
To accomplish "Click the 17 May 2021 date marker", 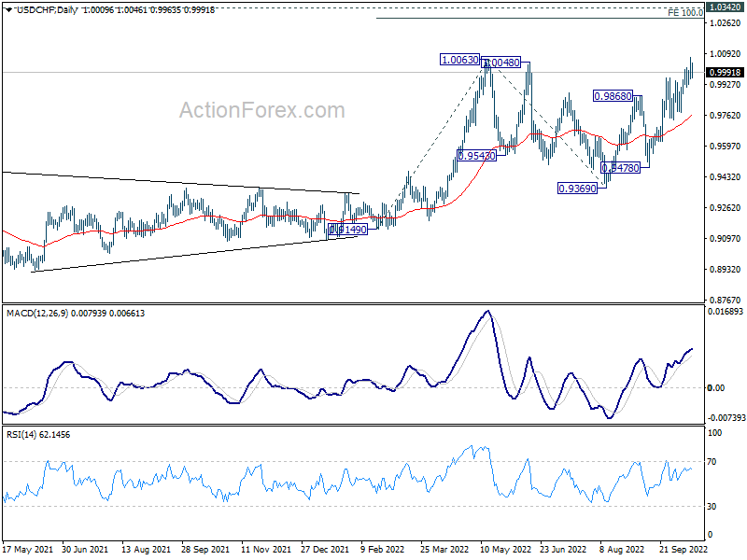I will tap(28, 550).
